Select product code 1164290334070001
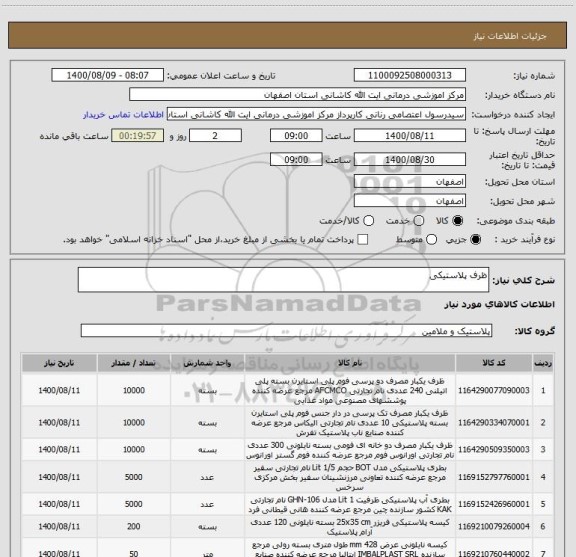 (x=494, y=423)
